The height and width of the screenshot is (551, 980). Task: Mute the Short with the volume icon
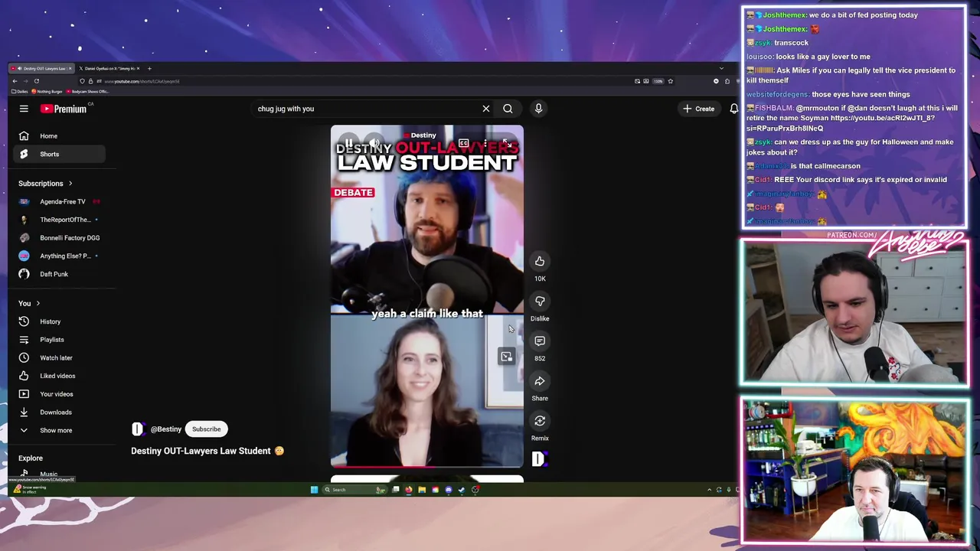[374, 143]
